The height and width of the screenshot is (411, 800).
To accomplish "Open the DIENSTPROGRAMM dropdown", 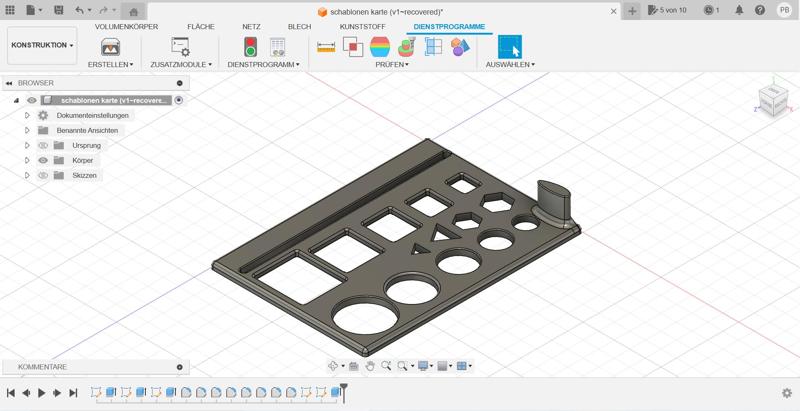I will tap(263, 65).
